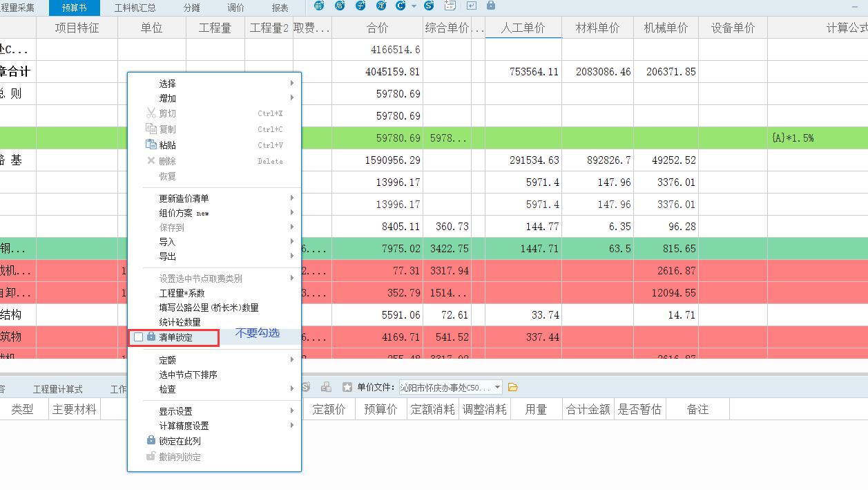Click the 后 insert-after toolbar icon

tap(339, 6)
